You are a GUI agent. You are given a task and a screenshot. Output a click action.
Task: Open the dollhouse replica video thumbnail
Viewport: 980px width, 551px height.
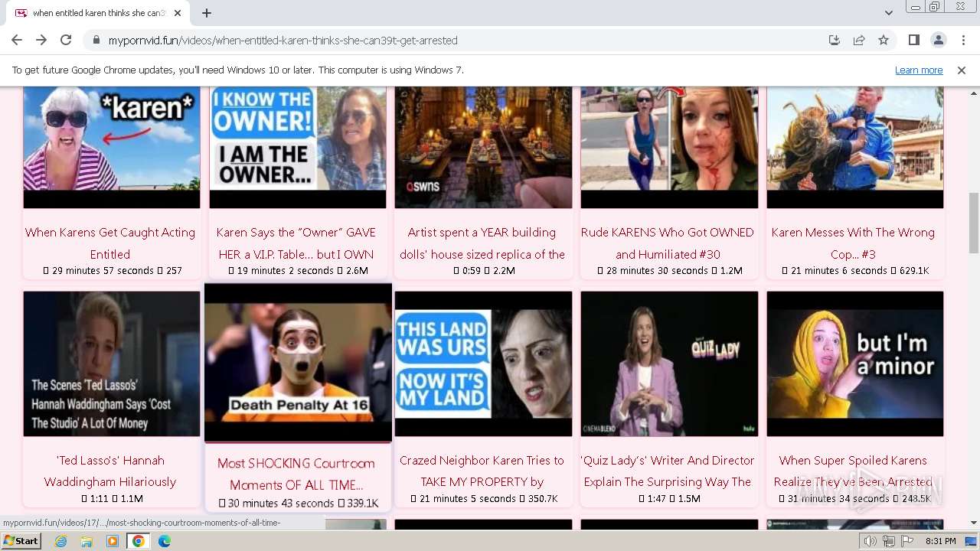tap(483, 147)
